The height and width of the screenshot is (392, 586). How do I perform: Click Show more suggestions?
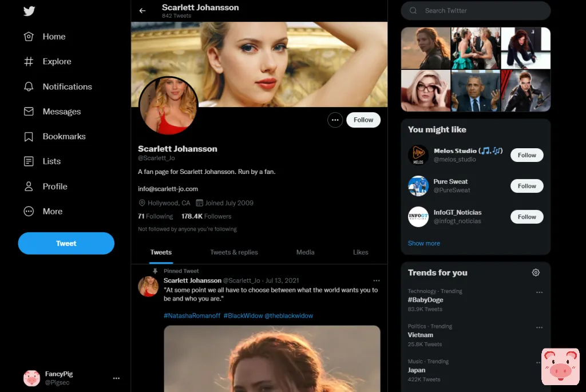(424, 243)
